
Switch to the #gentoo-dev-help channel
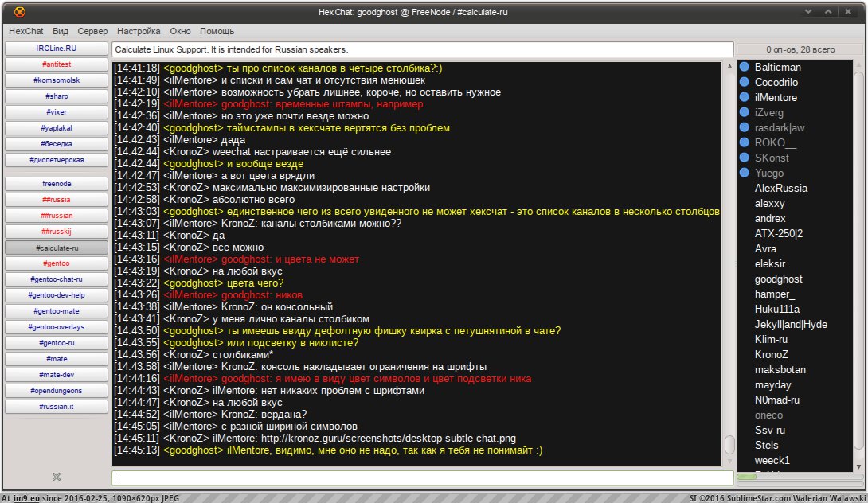tap(57, 295)
